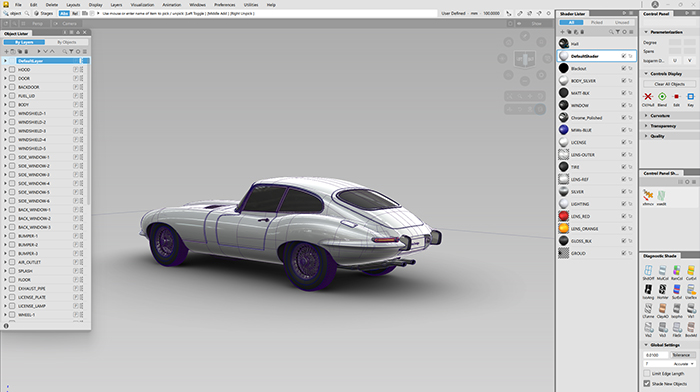Expand the Transparency section
Screen dimensions: 700x392
coord(646,126)
